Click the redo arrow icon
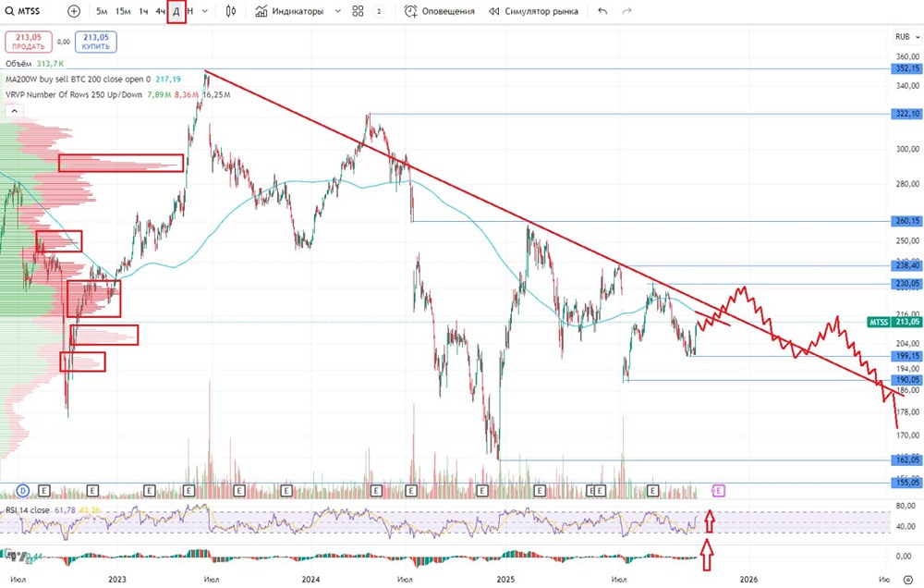The height and width of the screenshot is (588, 924). [627, 11]
